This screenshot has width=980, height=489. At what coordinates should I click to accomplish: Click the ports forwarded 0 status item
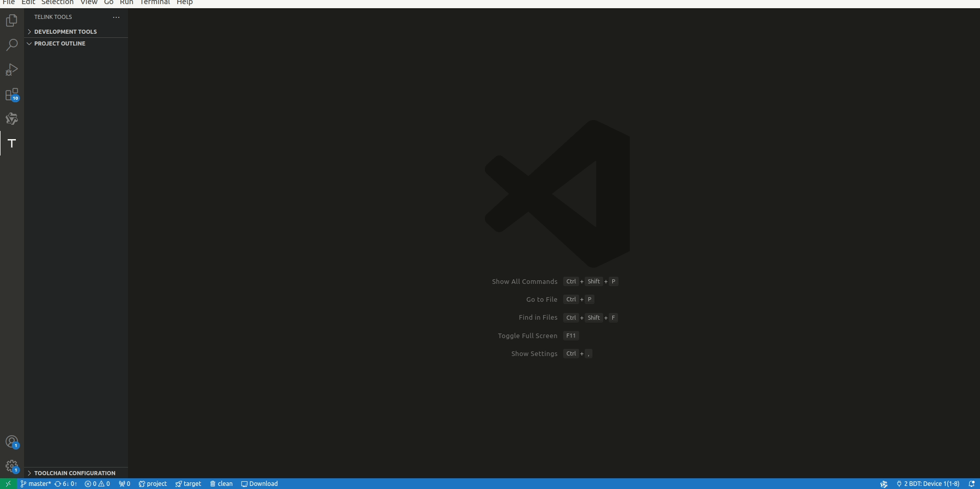pos(124,484)
